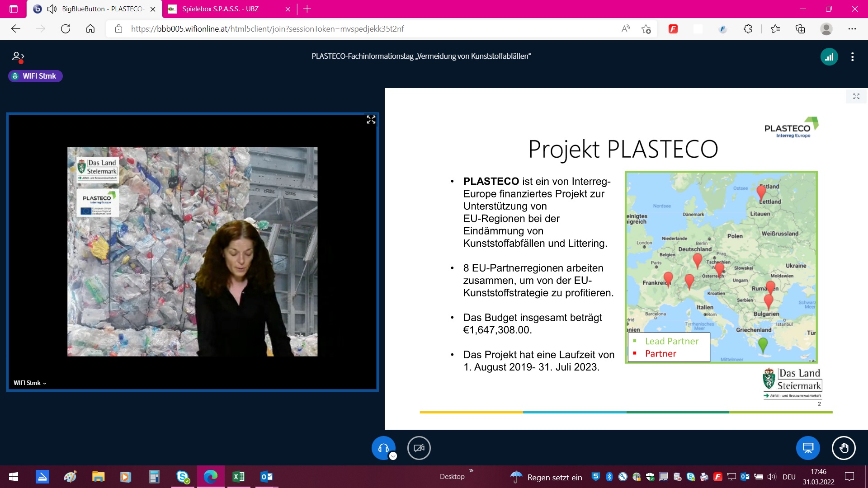Open the connection status indicator
The width and height of the screenshot is (868, 488).
pos(829,57)
